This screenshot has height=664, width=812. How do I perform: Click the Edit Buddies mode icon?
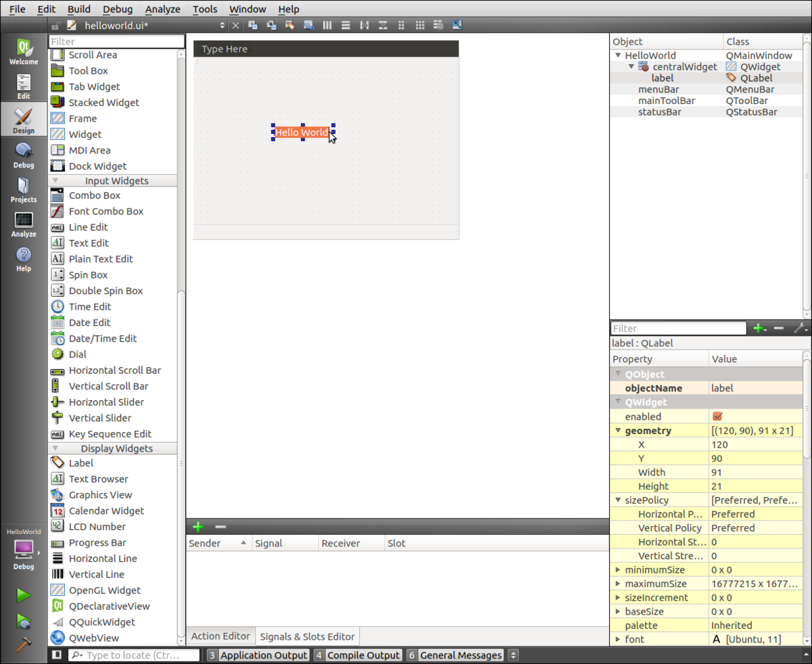290,25
